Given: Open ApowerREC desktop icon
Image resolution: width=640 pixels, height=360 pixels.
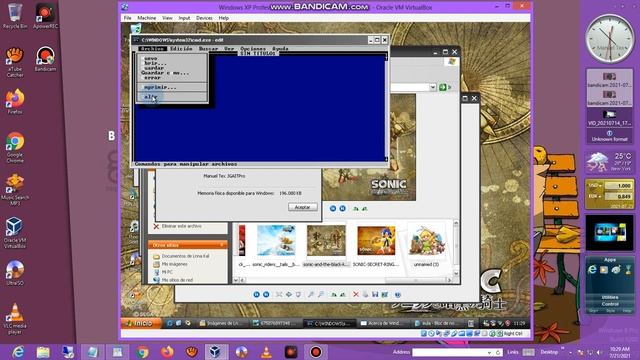Looking at the screenshot, I should click(45, 16).
